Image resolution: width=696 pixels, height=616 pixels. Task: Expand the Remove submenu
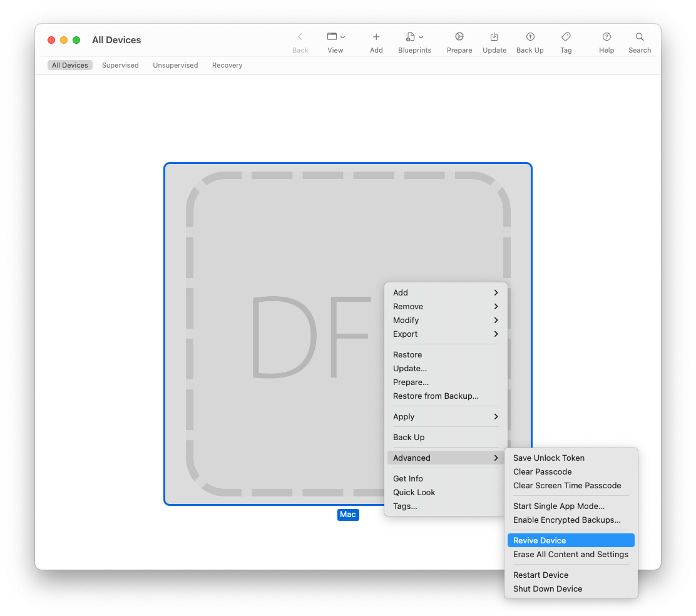446,306
